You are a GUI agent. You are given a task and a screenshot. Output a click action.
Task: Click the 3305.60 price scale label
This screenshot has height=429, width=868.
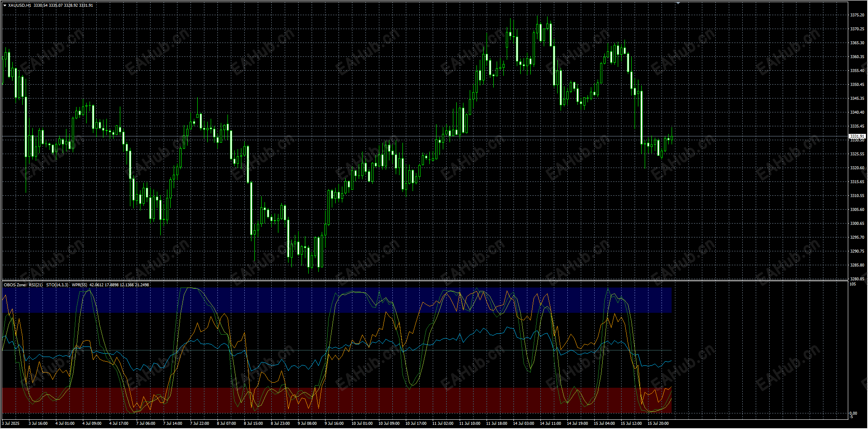[857, 210]
